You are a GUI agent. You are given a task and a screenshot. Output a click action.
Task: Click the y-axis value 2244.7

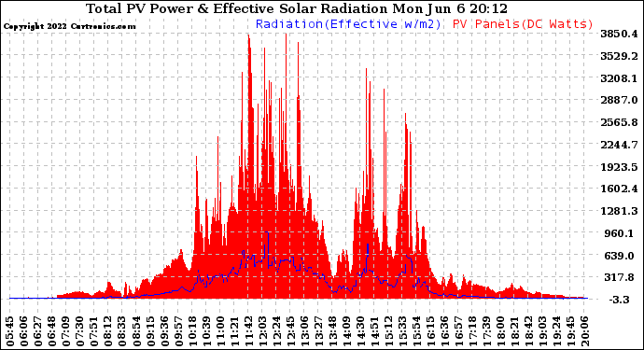click(x=619, y=145)
